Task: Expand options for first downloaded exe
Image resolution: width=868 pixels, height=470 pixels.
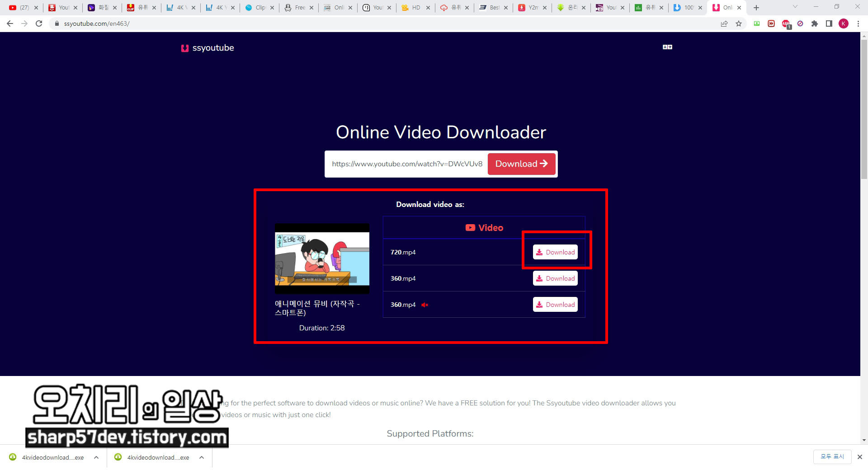Action: tap(96, 457)
